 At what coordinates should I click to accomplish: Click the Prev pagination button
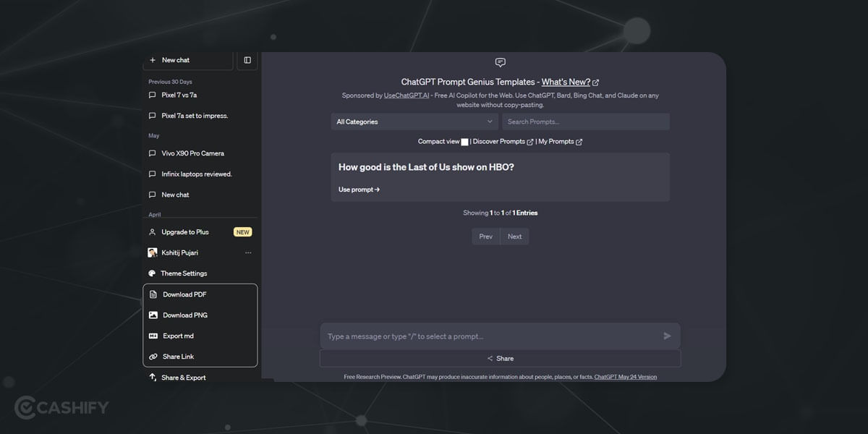tap(486, 237)
